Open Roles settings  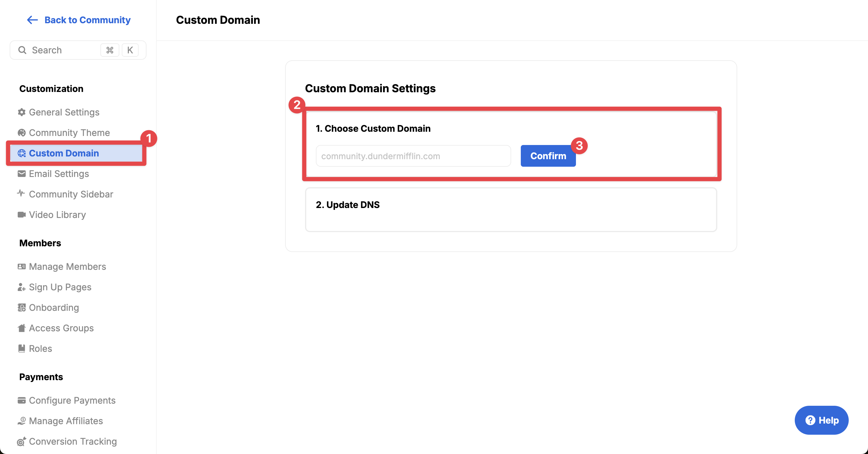40,349
